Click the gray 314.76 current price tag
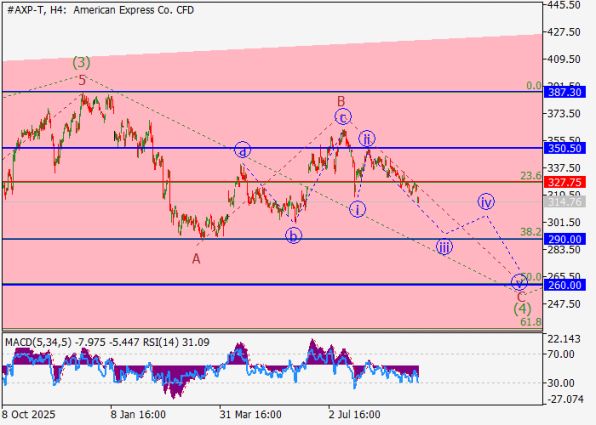 point(565,202)
